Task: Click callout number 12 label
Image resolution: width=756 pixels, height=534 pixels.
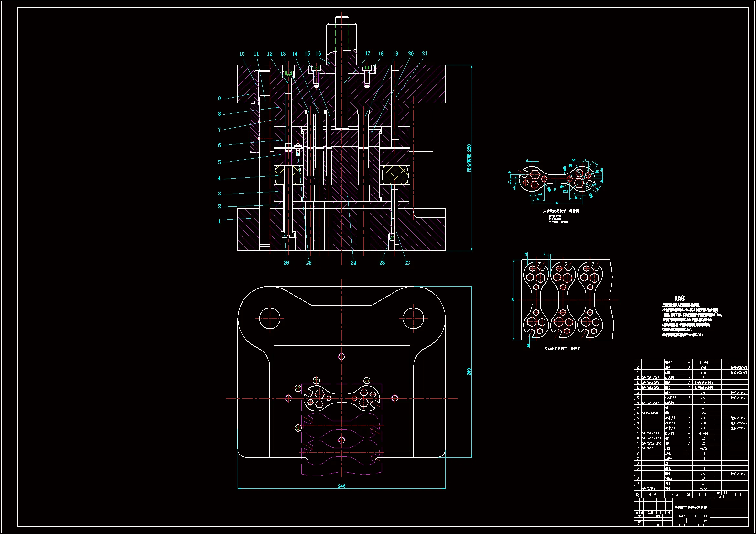Action: click(270, 54)
